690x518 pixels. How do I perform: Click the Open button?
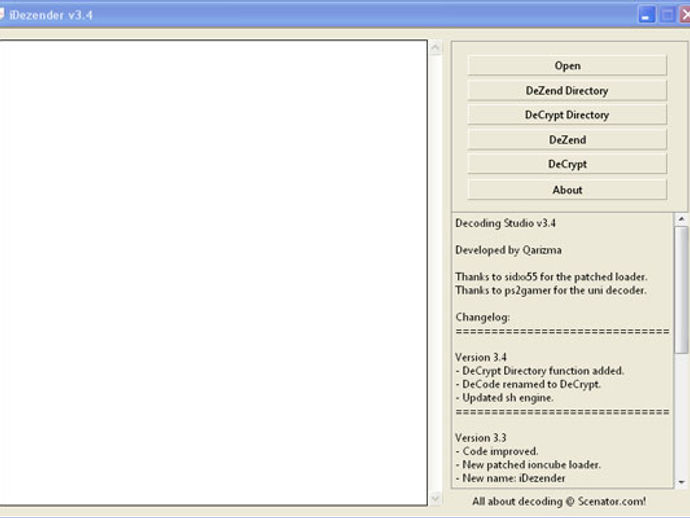tap(567, 66)
